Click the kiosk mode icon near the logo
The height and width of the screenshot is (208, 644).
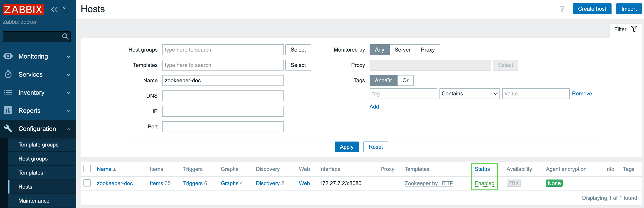65,9
